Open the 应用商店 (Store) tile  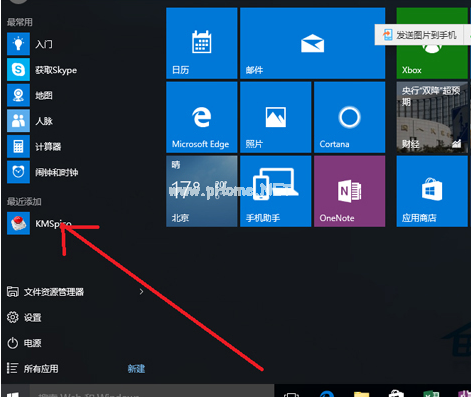tap(432, 191)
